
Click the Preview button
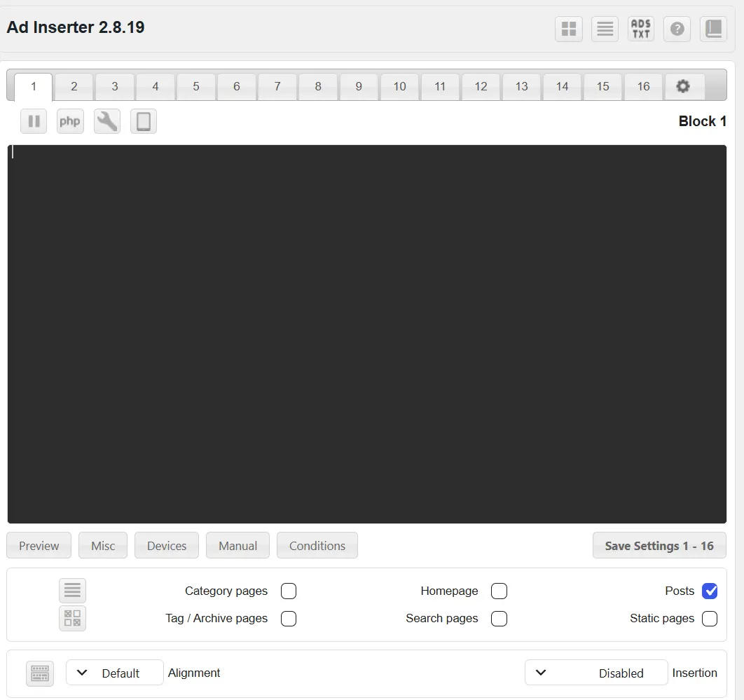pyautogui.click(x=39, y=546)
